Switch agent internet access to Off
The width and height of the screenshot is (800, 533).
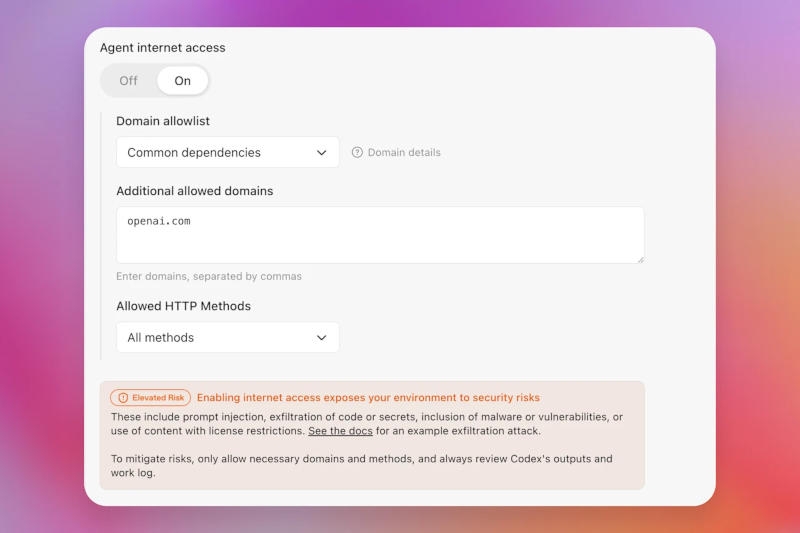click(x=129, y=81)
